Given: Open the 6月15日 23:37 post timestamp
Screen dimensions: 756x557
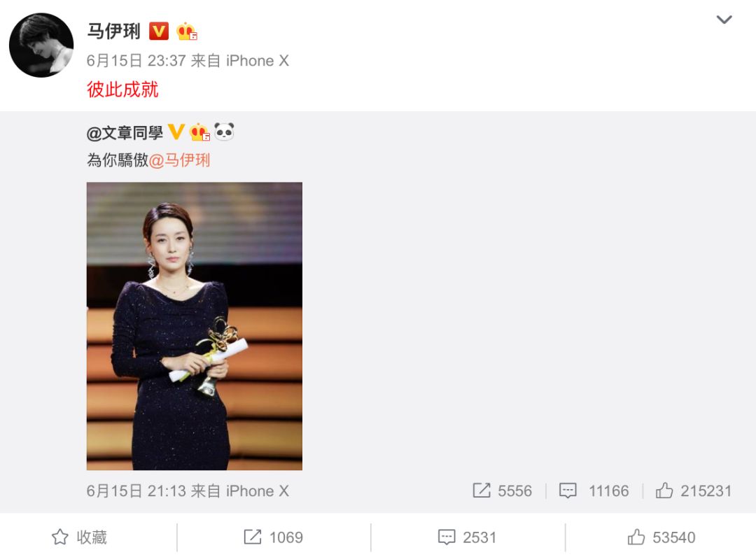Looking at the screenshot, I should pyautogui.click(x=136, y=61).
